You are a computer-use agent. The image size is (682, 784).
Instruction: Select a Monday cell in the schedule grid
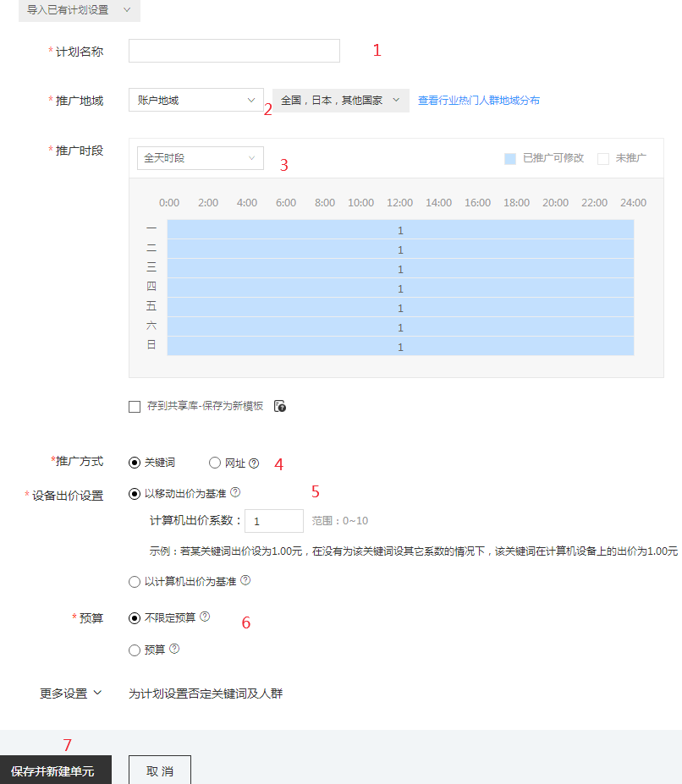tap(399, 230)
